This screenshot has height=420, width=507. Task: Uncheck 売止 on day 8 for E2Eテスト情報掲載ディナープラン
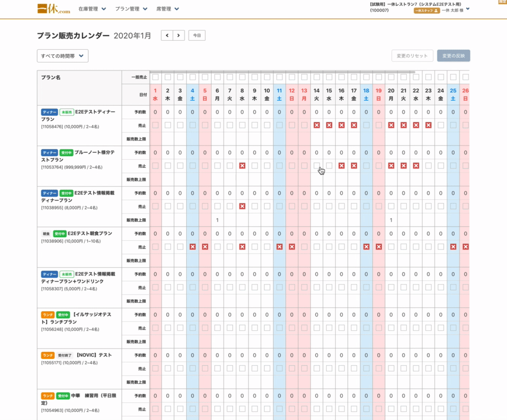(x=242, y=206)
